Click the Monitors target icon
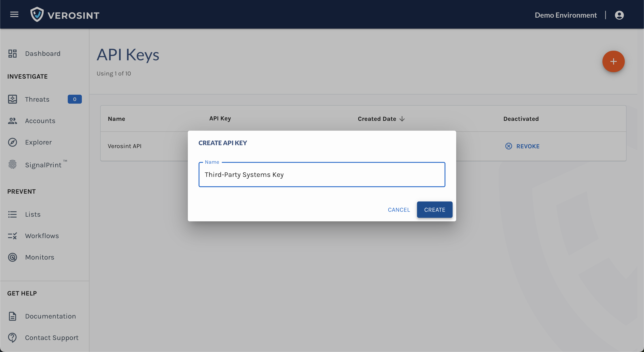The image size is (644, 352). [x=13, y=257]
